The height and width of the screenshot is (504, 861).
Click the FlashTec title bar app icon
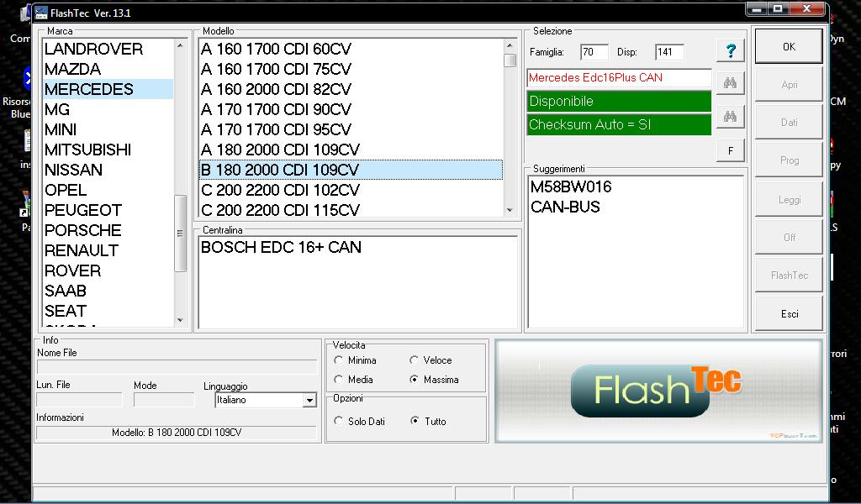pos(41,13)
